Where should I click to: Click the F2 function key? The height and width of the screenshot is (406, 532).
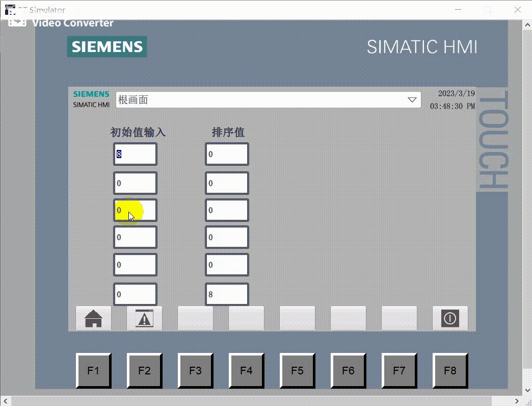144,370
